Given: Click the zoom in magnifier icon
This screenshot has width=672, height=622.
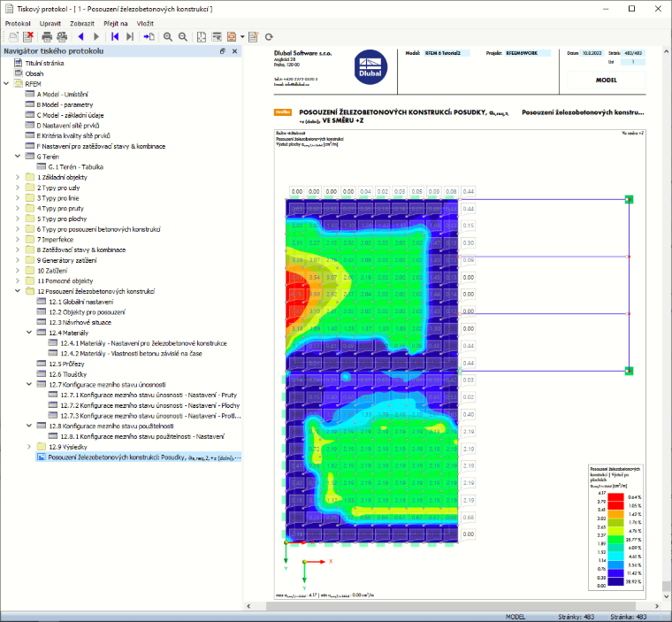Looking at the screenshot, I should (x=168, y=37).
